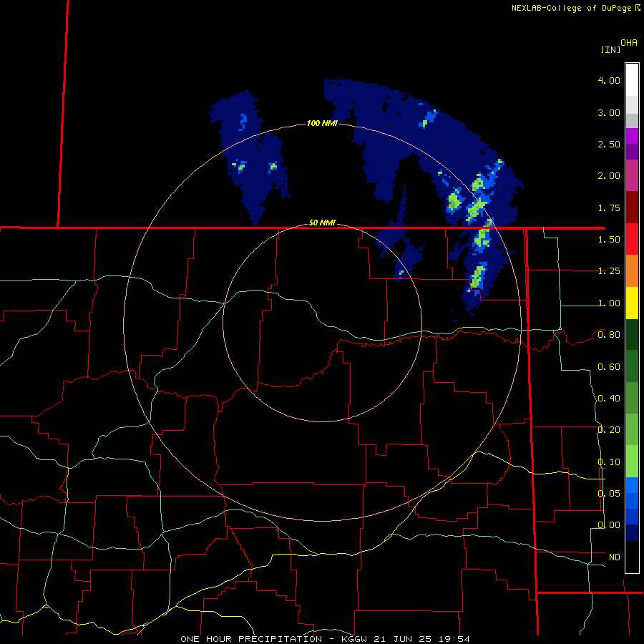Click the OHA product label
Image resolution: width=644 pixels, height=644 pixels.
coord(629,42)
